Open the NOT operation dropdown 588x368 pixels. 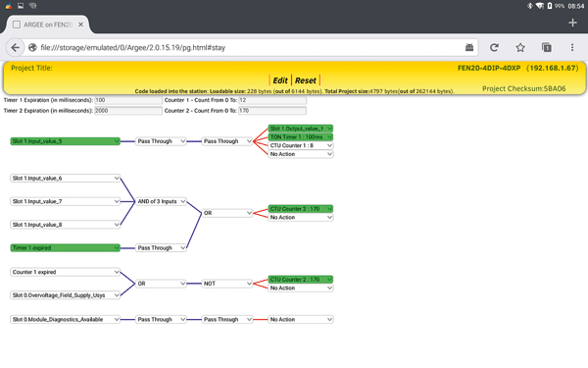pyautogui.click(x=227, y=284)
